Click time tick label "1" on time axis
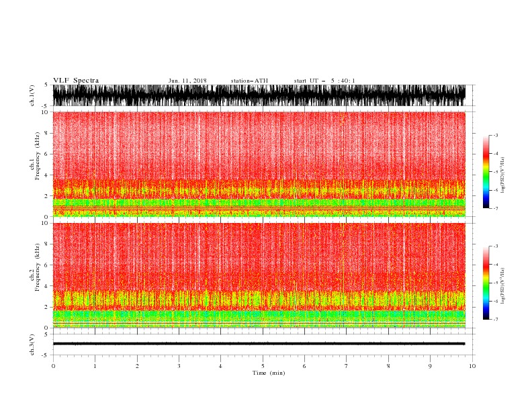 pyautogui.click(x=95, y=366)
